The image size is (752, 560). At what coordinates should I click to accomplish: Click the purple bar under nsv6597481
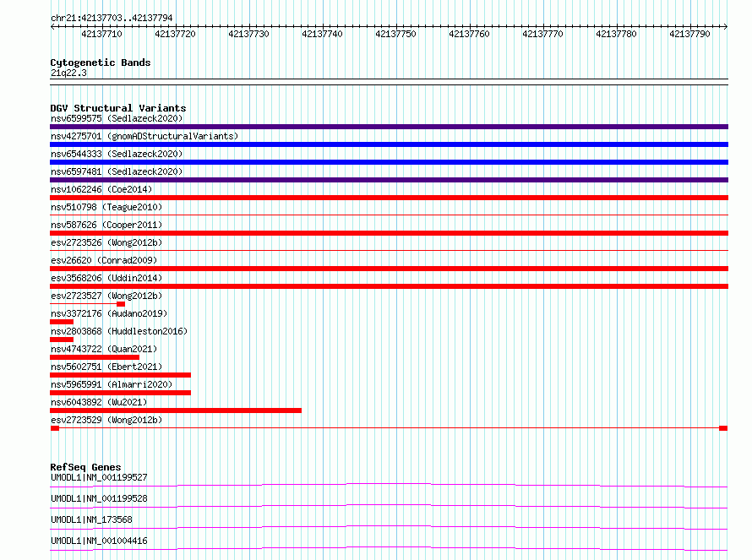389,180
